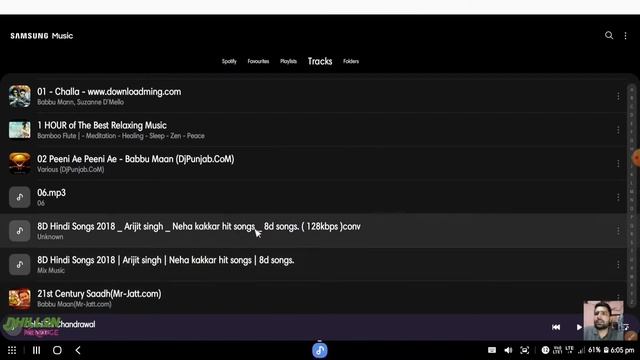Viewport: 640px width, 360px height.
Task: Click the music note icon for 06.mp3
Action: (20, 197)
